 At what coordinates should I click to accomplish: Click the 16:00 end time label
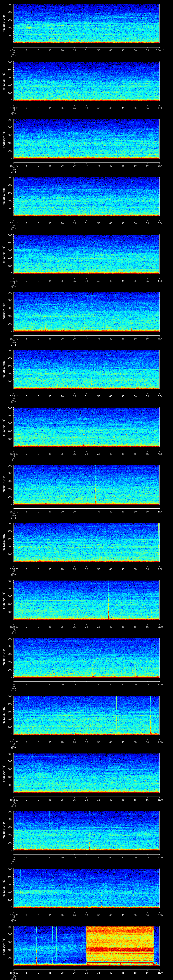pos(160,972)
